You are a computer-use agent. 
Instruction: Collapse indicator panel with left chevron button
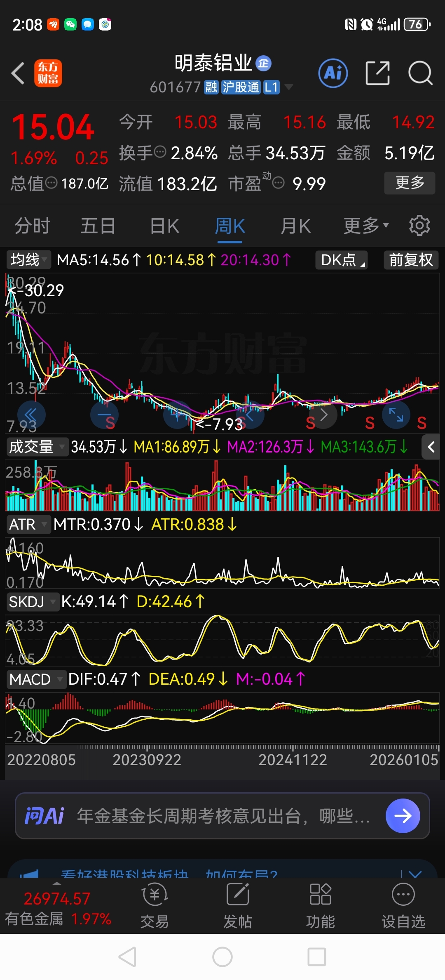(431, 447)
